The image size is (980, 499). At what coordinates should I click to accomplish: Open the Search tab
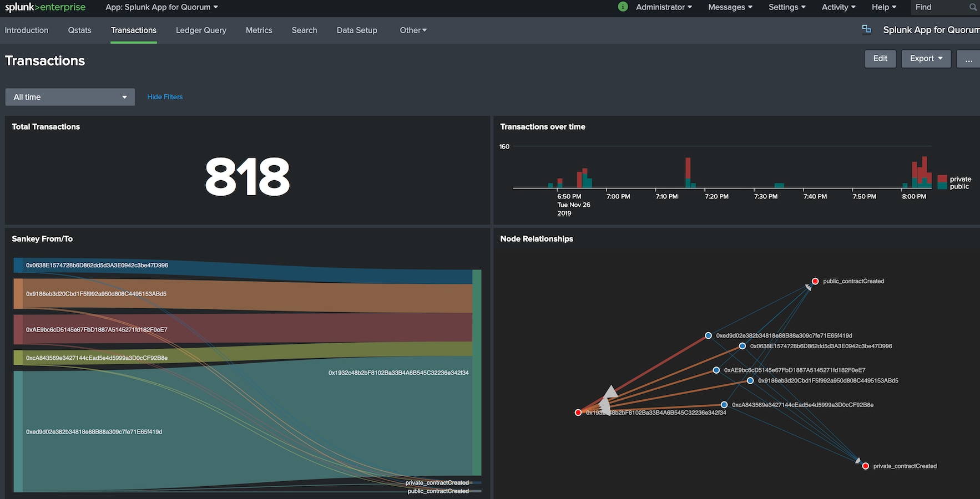point(305,30)
